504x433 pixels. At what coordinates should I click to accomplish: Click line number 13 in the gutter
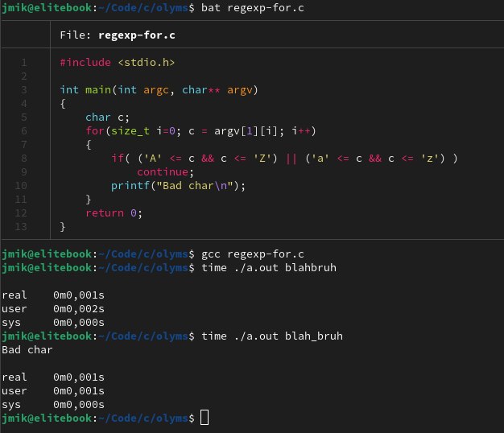(x=21, y=227)
